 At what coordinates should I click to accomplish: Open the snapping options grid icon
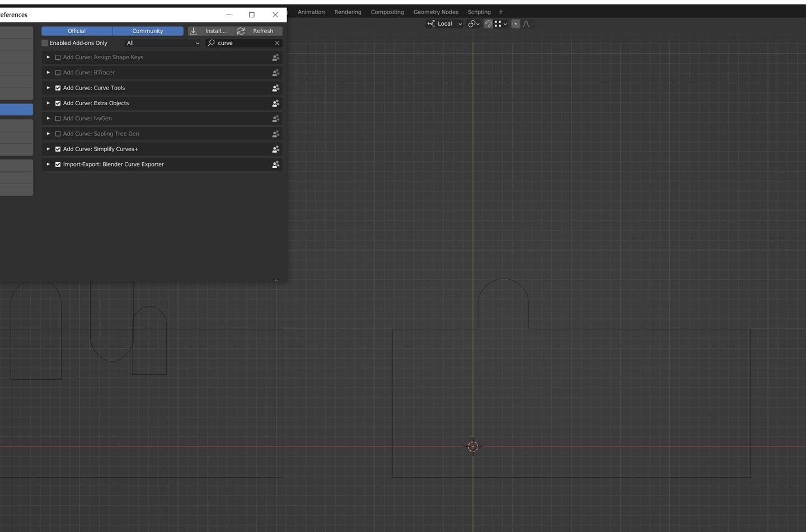(x=500, y=24)
